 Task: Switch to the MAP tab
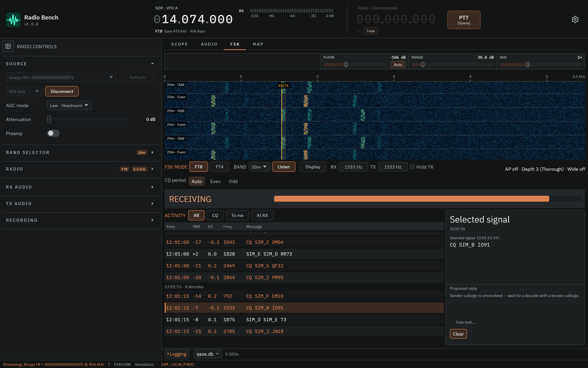pos(258,44)
